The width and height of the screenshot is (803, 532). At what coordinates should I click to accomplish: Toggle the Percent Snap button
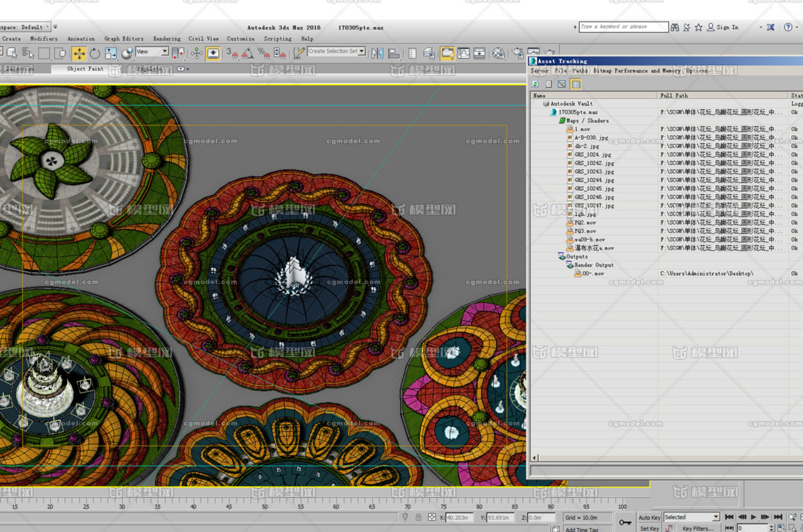tap(263, 53)
